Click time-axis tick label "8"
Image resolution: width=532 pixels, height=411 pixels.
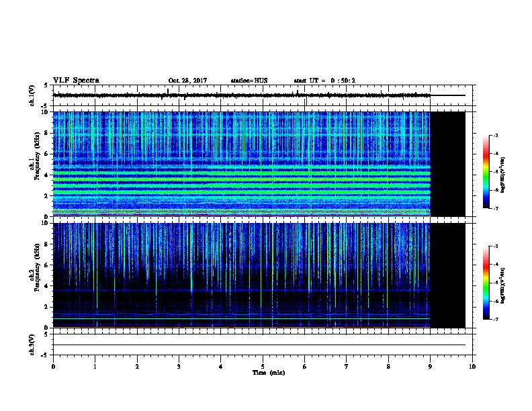click(388, 366)
